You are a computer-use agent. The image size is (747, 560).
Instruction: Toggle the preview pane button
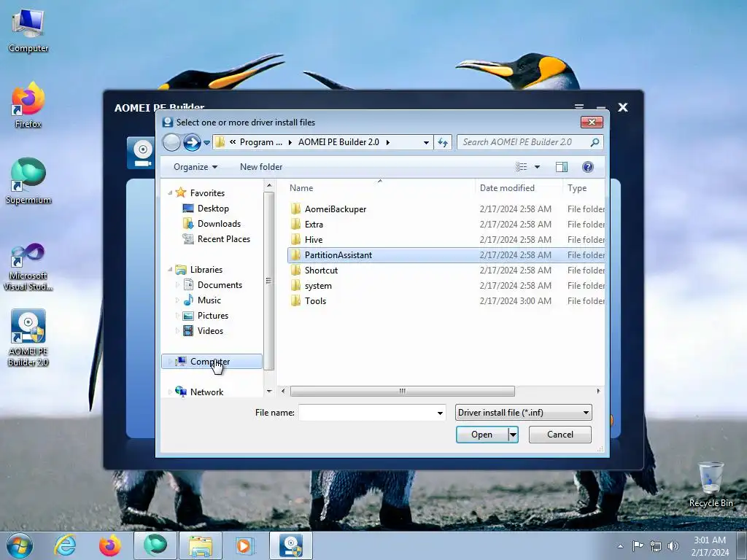click(562, 167)
